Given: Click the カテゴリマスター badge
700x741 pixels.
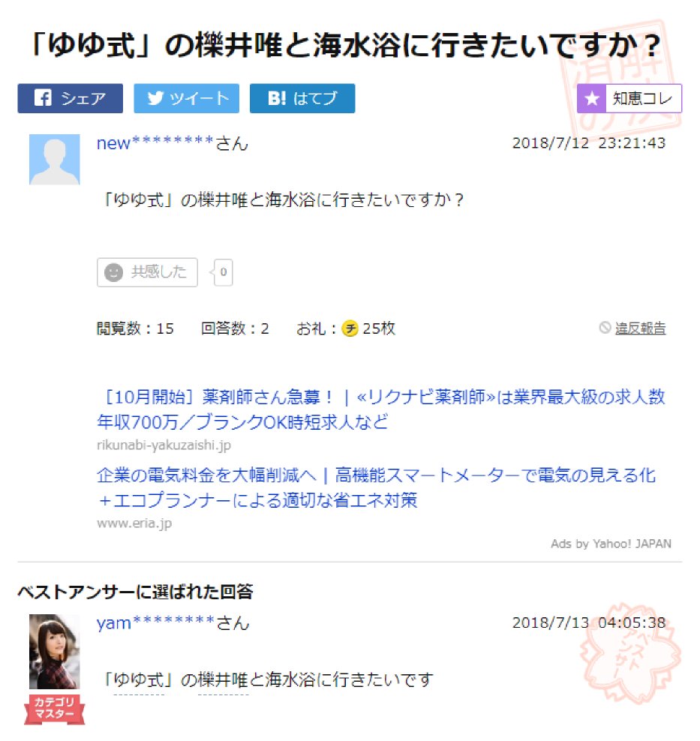Looking at the screenshot, I should click(x=54, y=709).
